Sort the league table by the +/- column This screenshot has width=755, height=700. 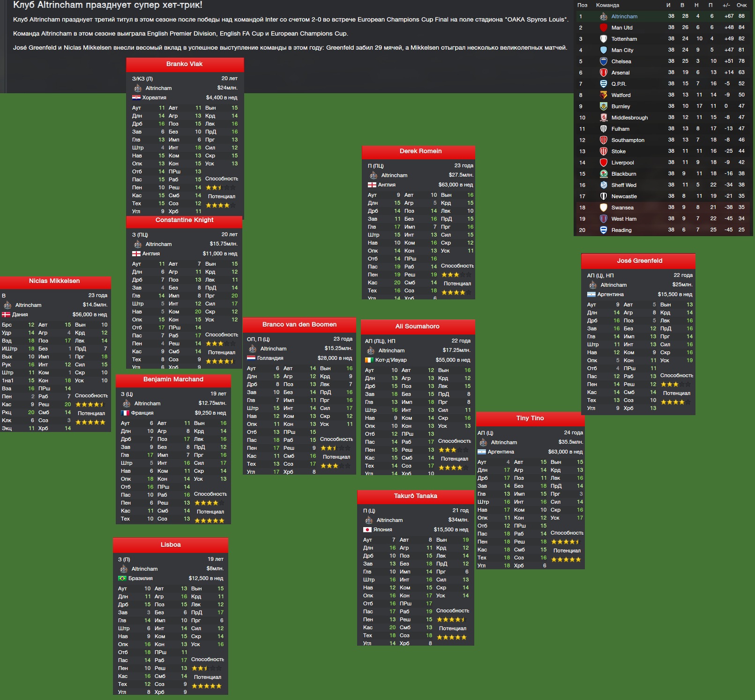coord(726,5)
